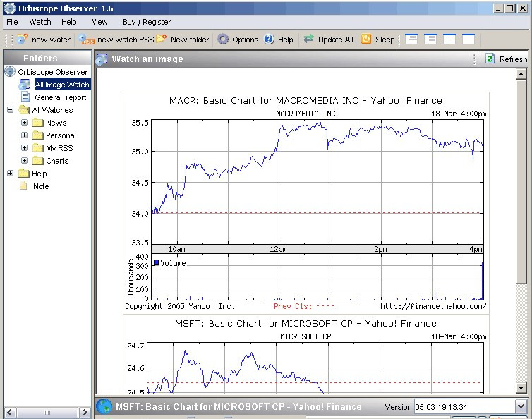Click the folders pane horizontal scrollbar thumb
Screen dimensions: 532x419
pos(47,412)
